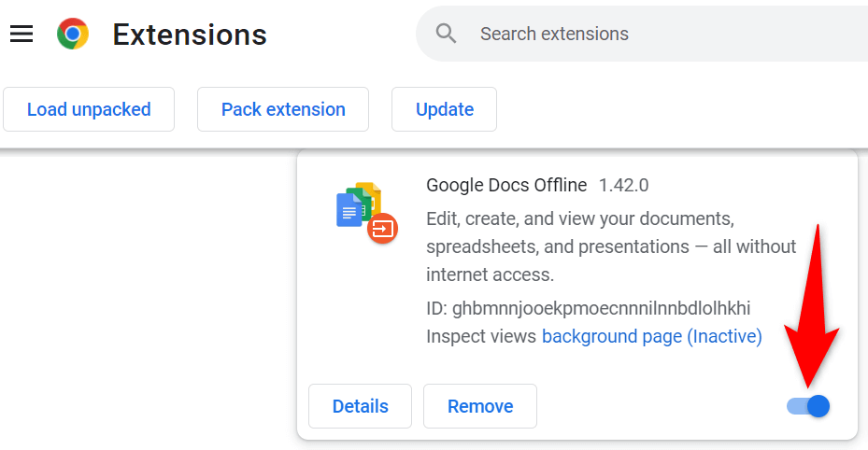Open the main menu hamburger icon
The width and height of the screenshot is (868, 450).
pos(21,35)
